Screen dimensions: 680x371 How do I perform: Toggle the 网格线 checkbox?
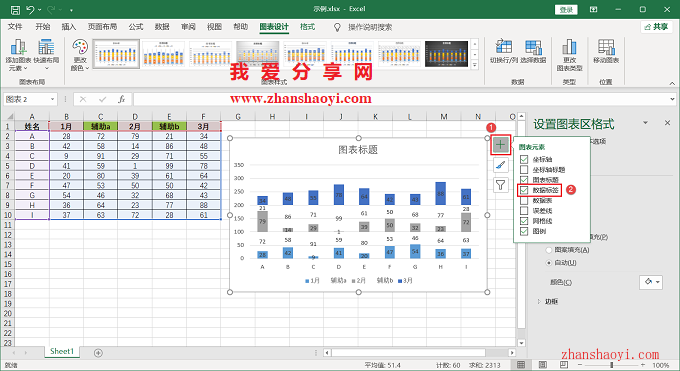click(524, 221)
